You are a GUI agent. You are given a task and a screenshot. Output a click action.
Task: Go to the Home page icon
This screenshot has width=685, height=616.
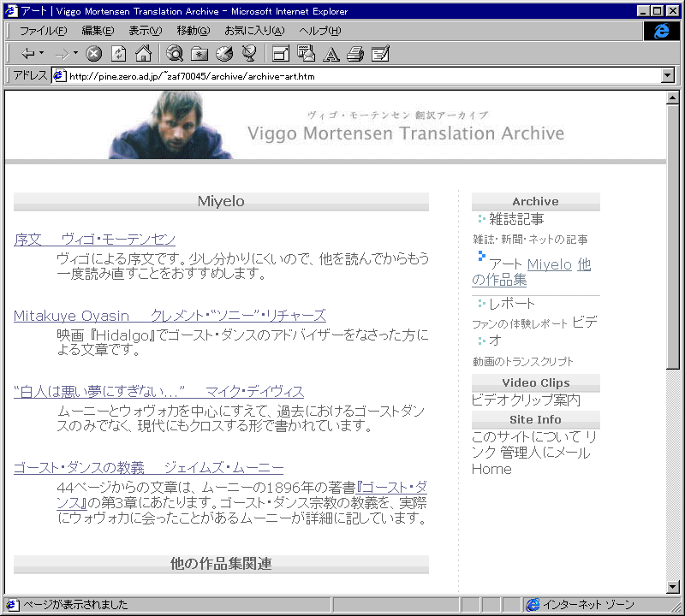click(x=143, y=54)
